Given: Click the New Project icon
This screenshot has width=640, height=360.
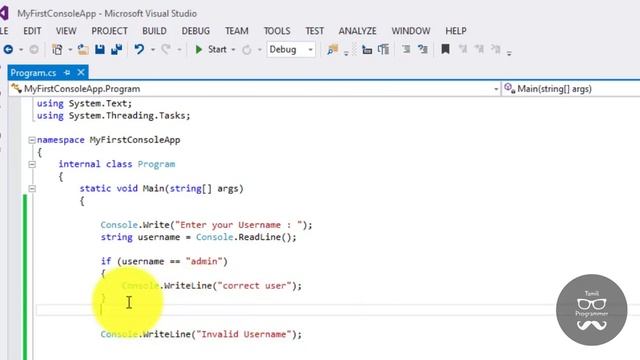Looking at the screenshot, I should (x=57, y=49).
